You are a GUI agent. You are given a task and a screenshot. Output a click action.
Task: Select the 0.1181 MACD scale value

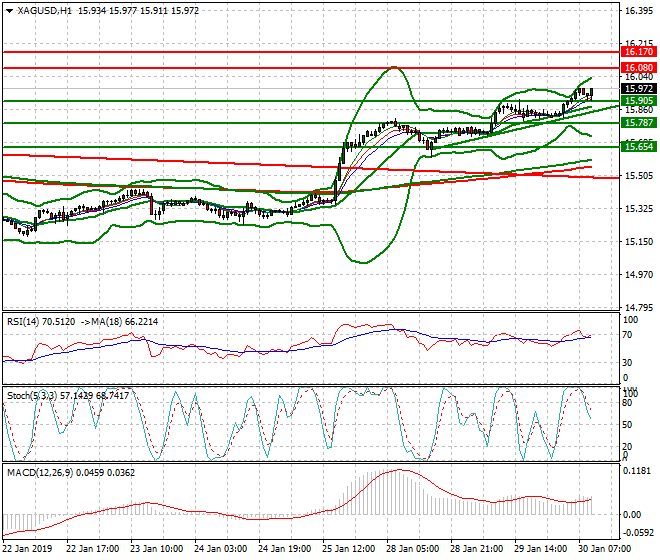pos(636,471)
